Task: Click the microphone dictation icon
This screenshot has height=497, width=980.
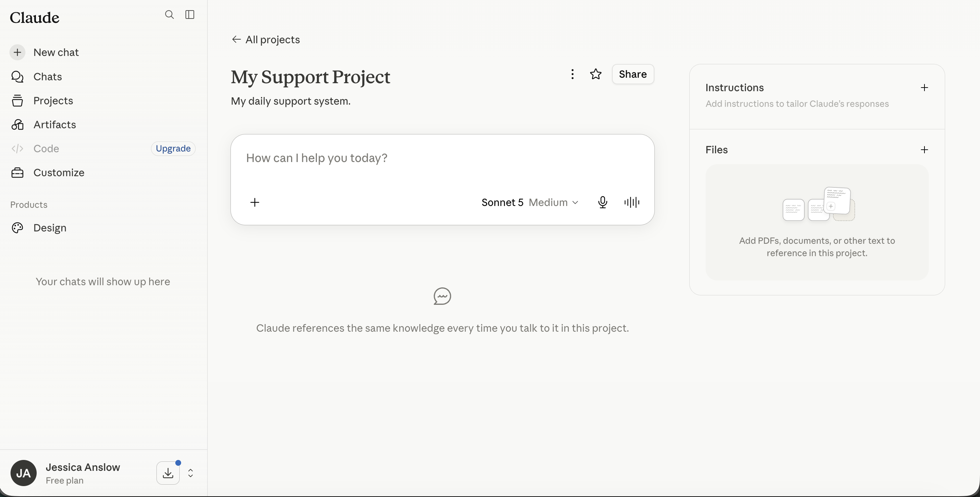Action: 603,202
